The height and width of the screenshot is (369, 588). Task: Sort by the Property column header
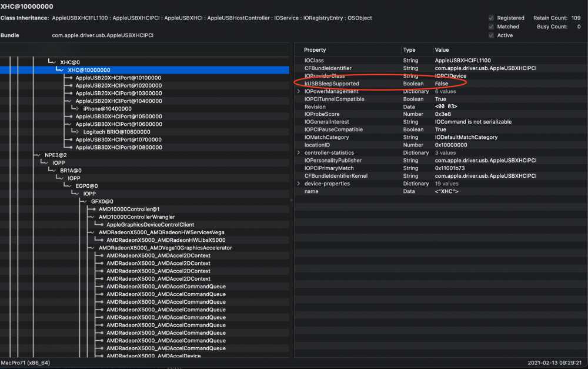(x=315, y=50)
